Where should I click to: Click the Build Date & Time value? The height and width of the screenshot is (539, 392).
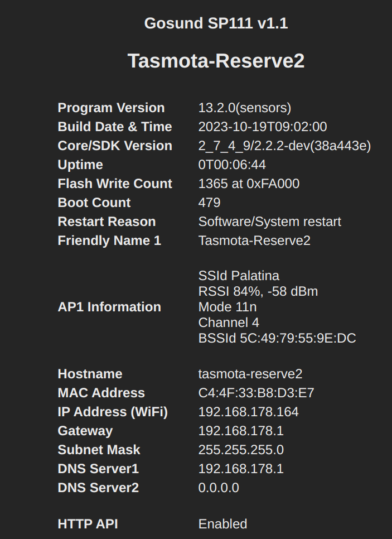pos(262,127)
